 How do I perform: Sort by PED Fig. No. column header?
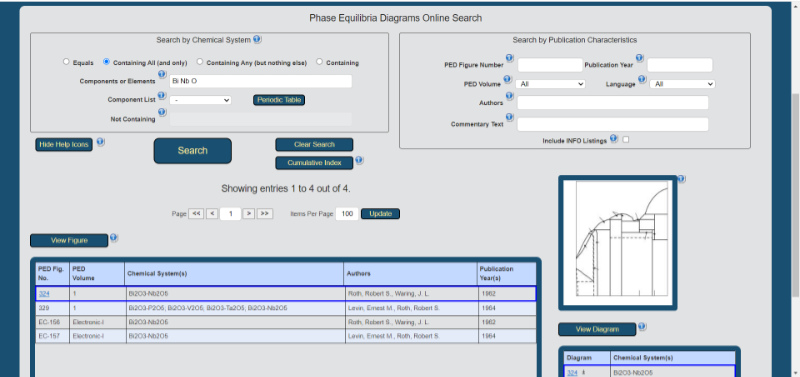[x=53, y=273]
